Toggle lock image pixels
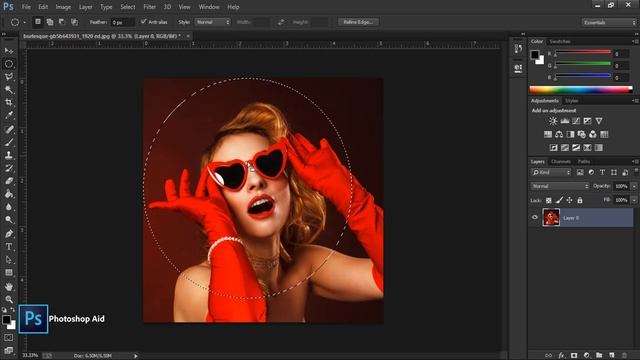Viewport: 640px width, 360px height. coord(559,200)
